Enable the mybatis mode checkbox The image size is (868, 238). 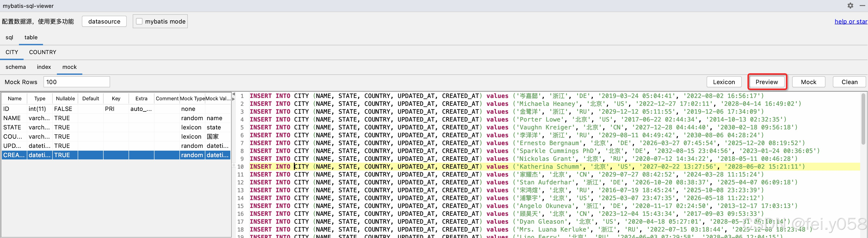point(139,21)
